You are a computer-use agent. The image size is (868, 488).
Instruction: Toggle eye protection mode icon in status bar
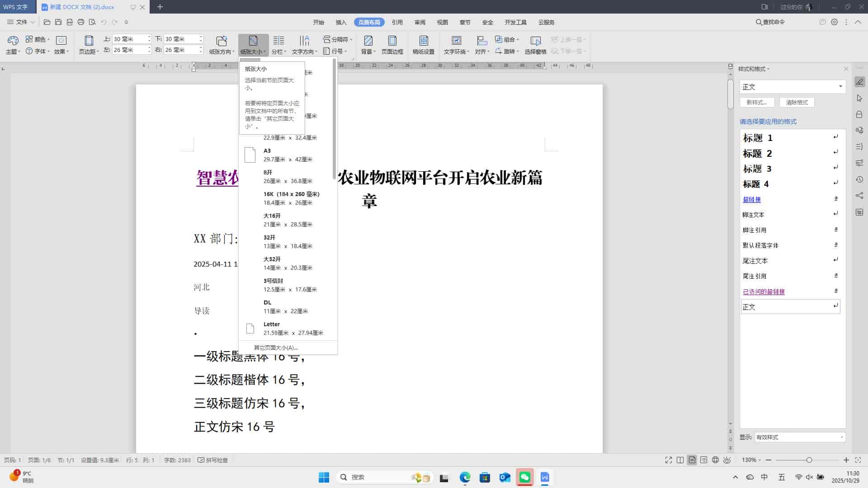coord(727,460)
